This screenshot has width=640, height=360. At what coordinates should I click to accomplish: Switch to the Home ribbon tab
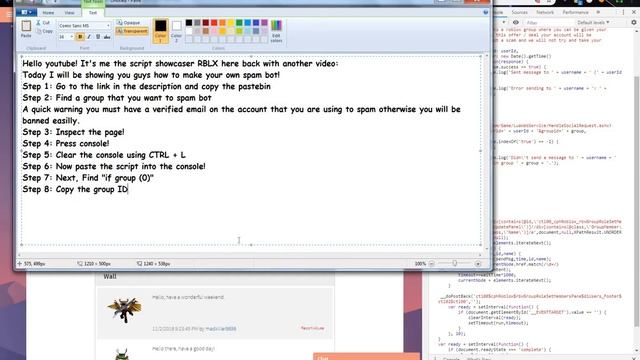pyautogui.click(x=48, y=13)
